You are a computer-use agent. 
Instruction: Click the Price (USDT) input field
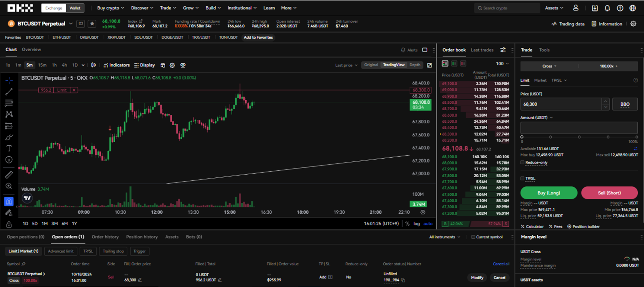coord(561,104)
